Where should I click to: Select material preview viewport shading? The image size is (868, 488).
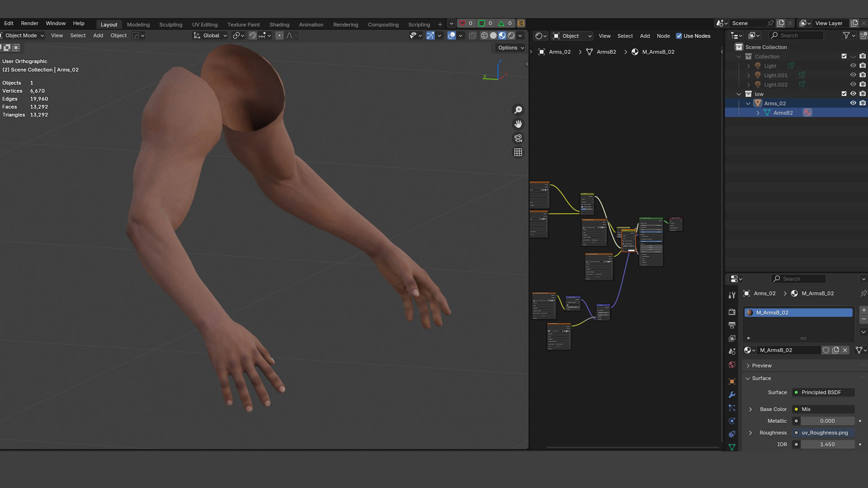(x=502, y=35)
